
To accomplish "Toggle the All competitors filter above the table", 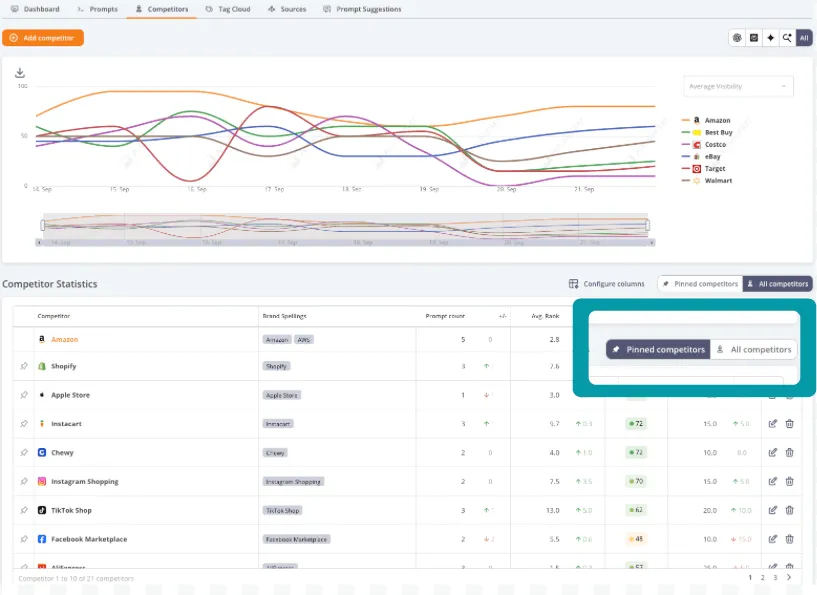I will coord(778,284).
